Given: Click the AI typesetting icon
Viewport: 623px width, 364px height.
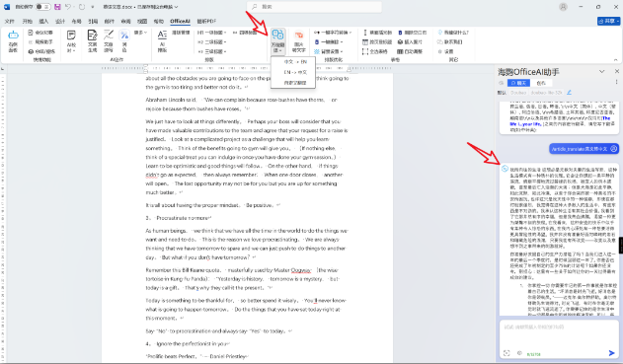Looking at the screenshot, I should tap(162, 40).
